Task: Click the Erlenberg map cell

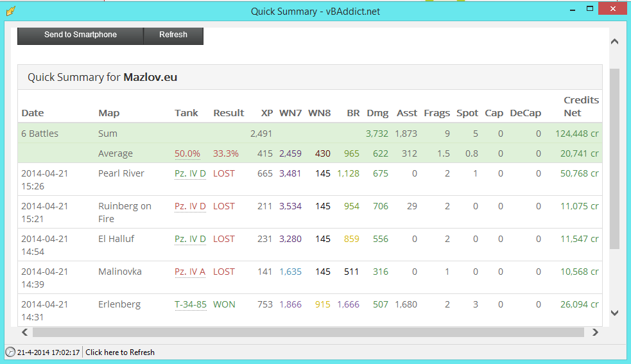Action: 119,304
